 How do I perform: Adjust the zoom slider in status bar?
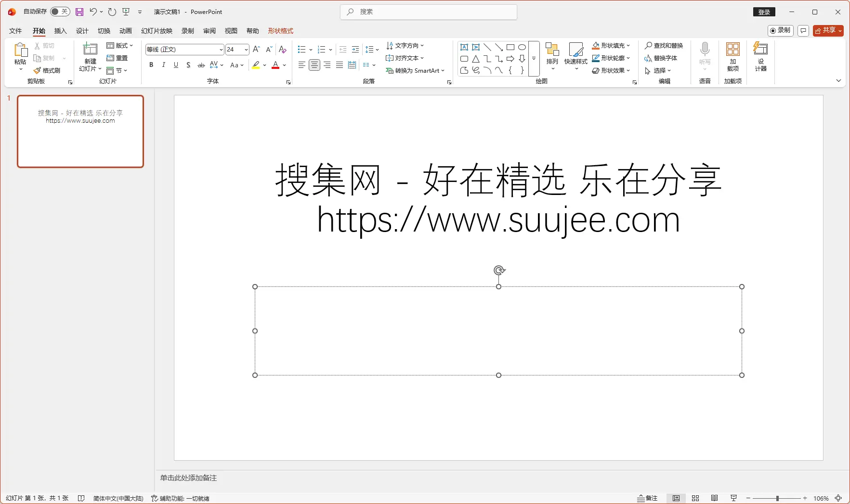[777, 498]
